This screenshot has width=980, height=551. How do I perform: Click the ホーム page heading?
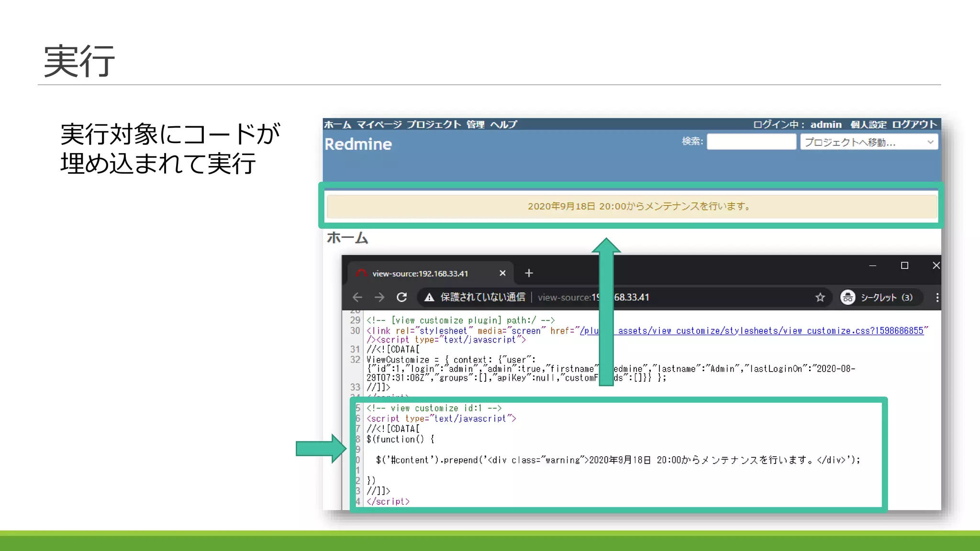[x=347, y=238]
